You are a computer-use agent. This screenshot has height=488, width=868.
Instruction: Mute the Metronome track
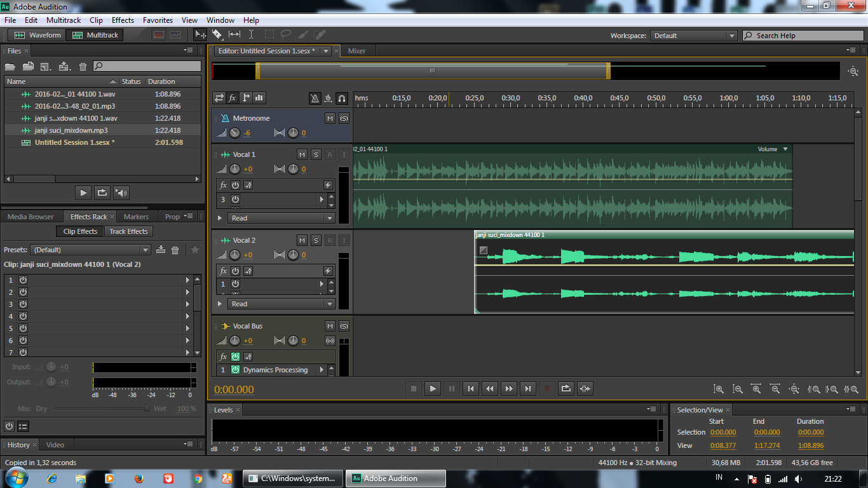click(x=330, y=118)
